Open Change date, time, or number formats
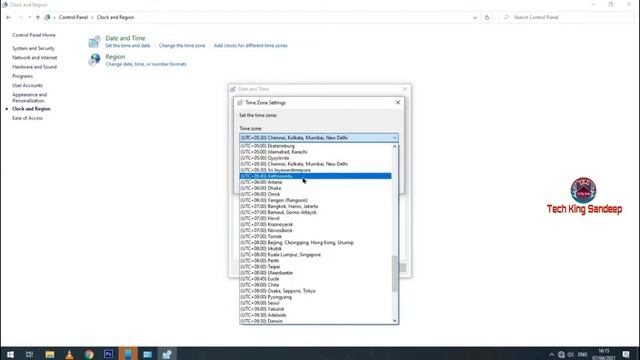Screen dimensions: 640x360 (x=146, y=64)
